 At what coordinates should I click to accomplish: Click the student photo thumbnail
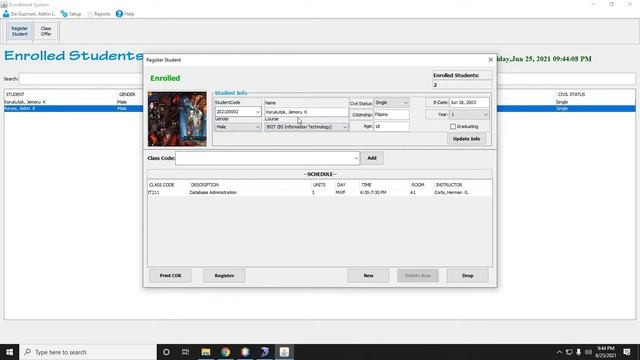(177, 119)
